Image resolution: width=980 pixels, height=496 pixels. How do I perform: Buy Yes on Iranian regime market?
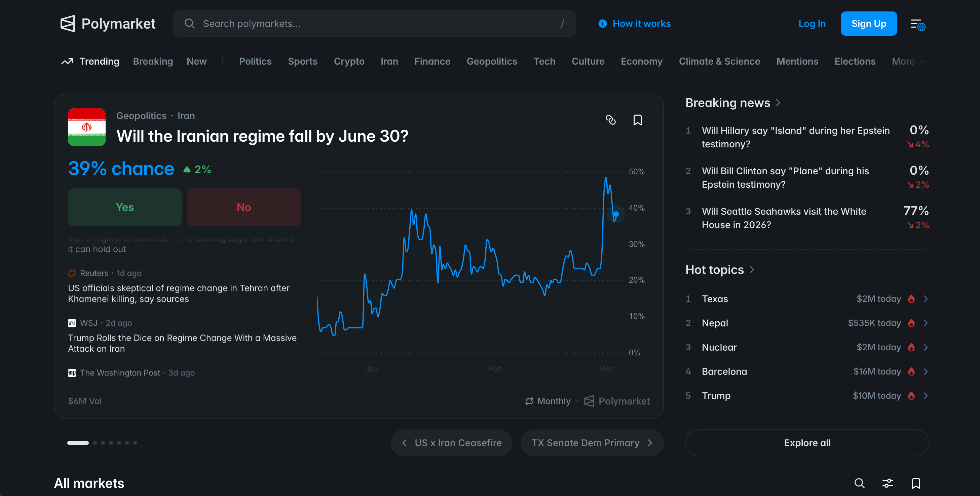click(124, 207)
